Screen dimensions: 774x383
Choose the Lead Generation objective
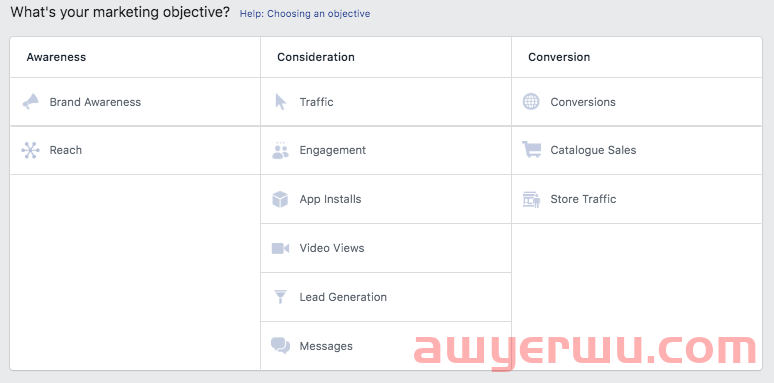(x=386, y=297)
